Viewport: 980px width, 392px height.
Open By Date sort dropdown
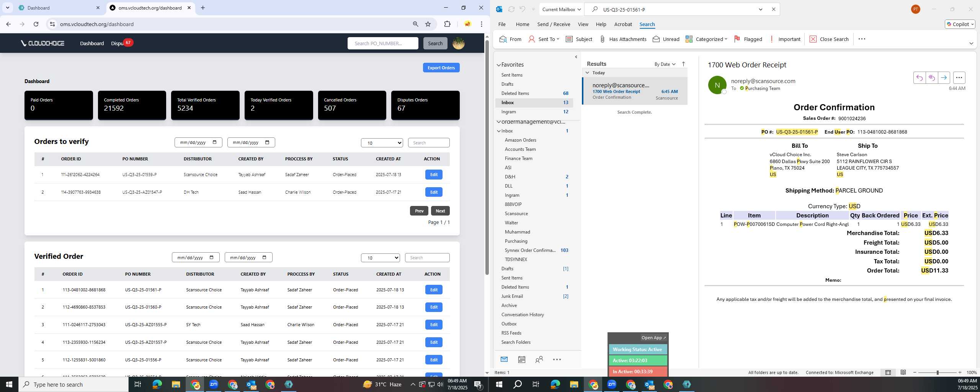[x=665, y=64]
